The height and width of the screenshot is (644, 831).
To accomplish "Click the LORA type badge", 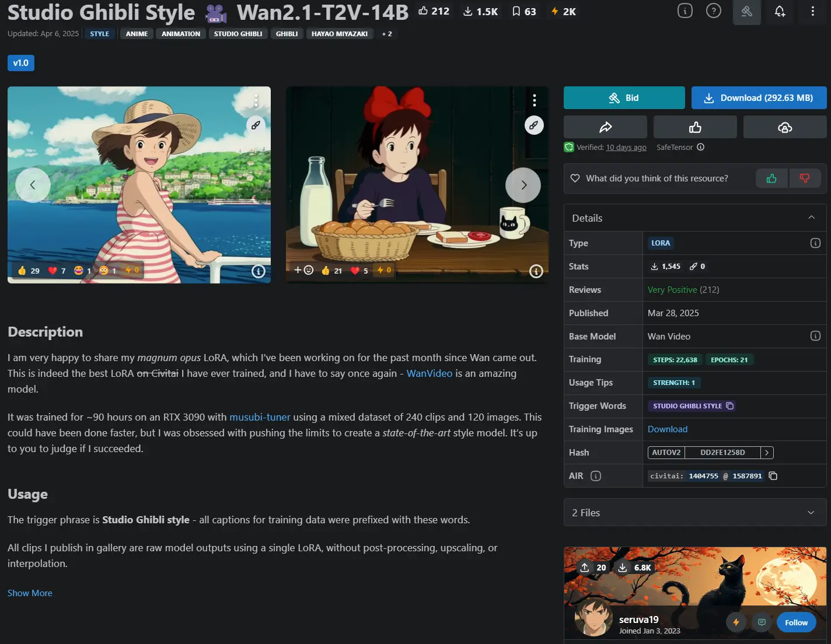I will tap(661, 243).
